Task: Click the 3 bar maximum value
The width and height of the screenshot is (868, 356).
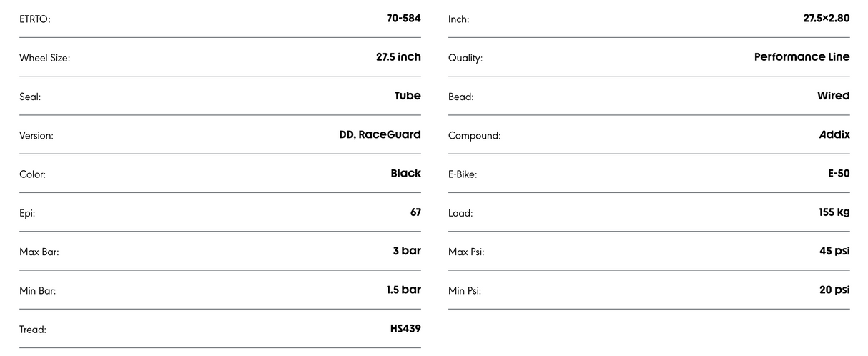Action: tap(407, 251)
